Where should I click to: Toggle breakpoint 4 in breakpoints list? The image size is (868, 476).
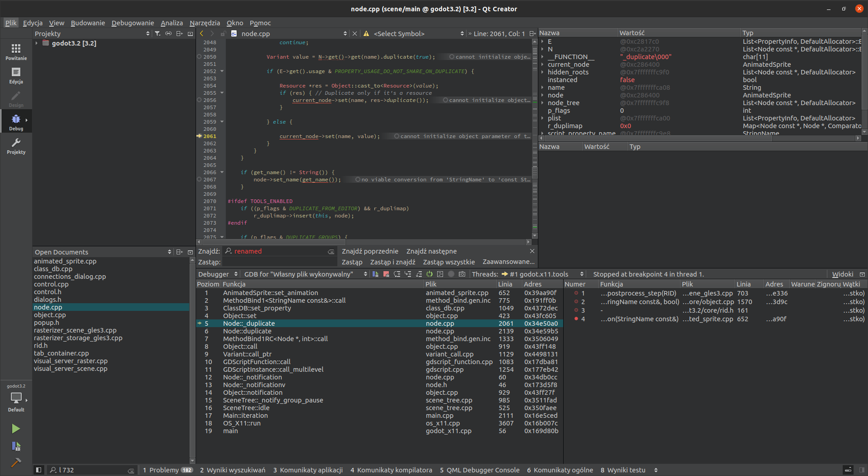576,319
